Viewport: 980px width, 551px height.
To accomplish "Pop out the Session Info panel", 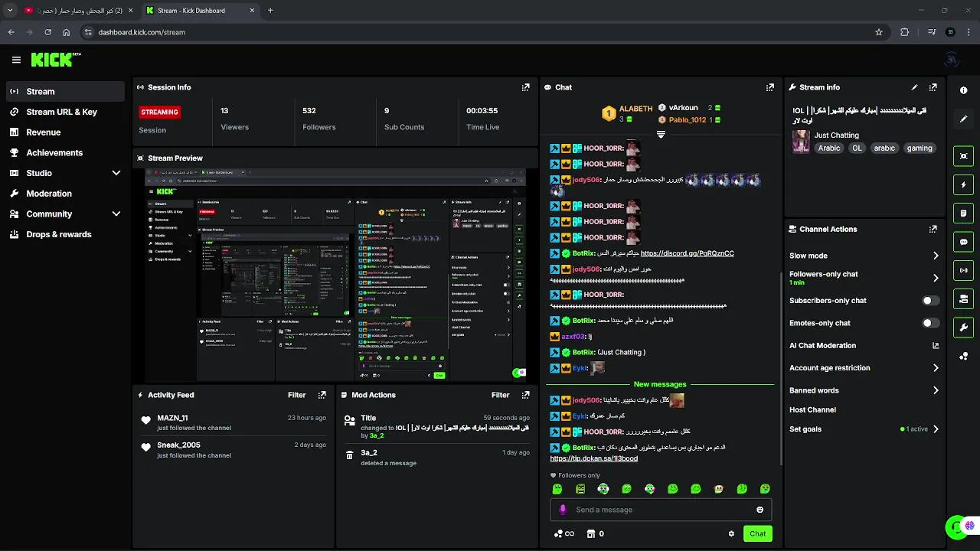I will point(525,87).
